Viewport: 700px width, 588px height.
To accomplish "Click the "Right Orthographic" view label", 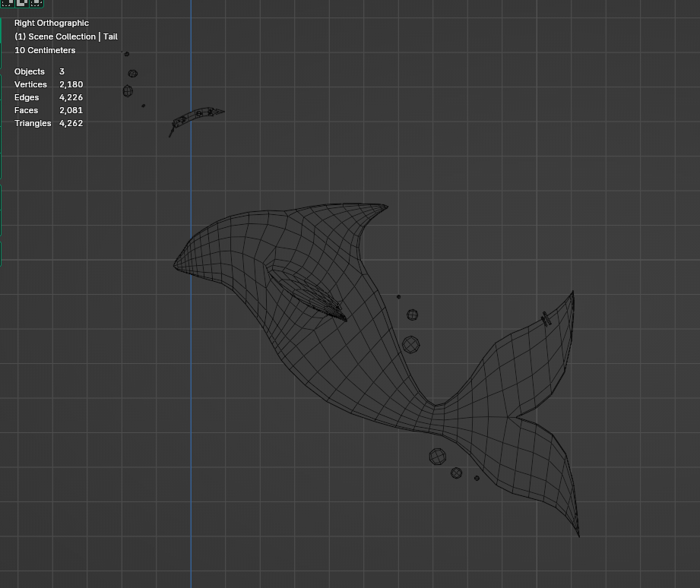I will pos(52,23).
